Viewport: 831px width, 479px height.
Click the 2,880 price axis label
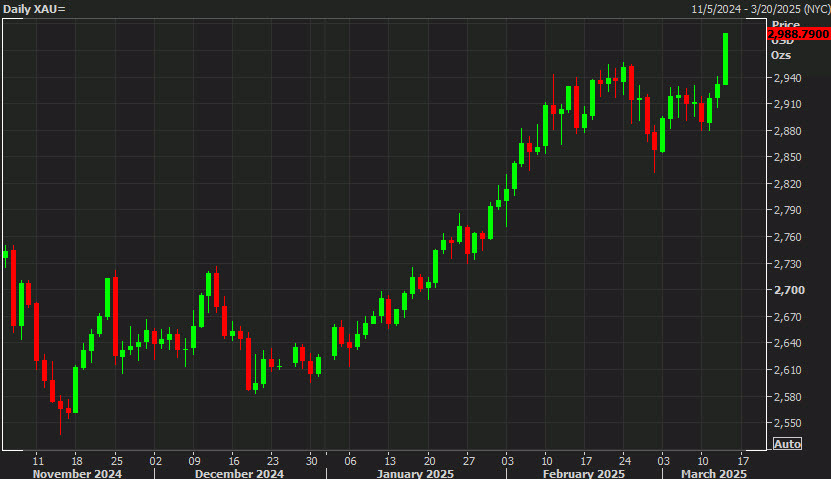[x=788, y=131]
